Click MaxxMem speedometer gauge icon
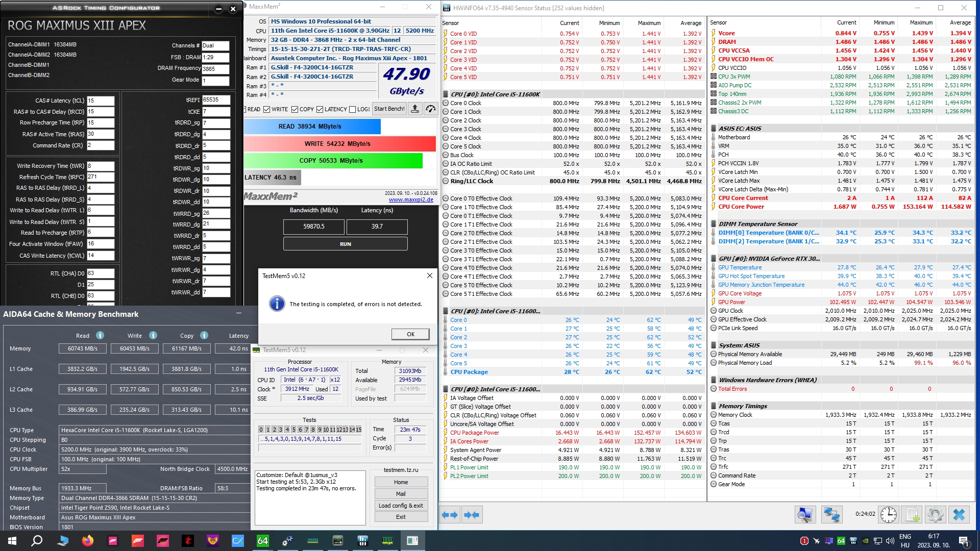 430,109
